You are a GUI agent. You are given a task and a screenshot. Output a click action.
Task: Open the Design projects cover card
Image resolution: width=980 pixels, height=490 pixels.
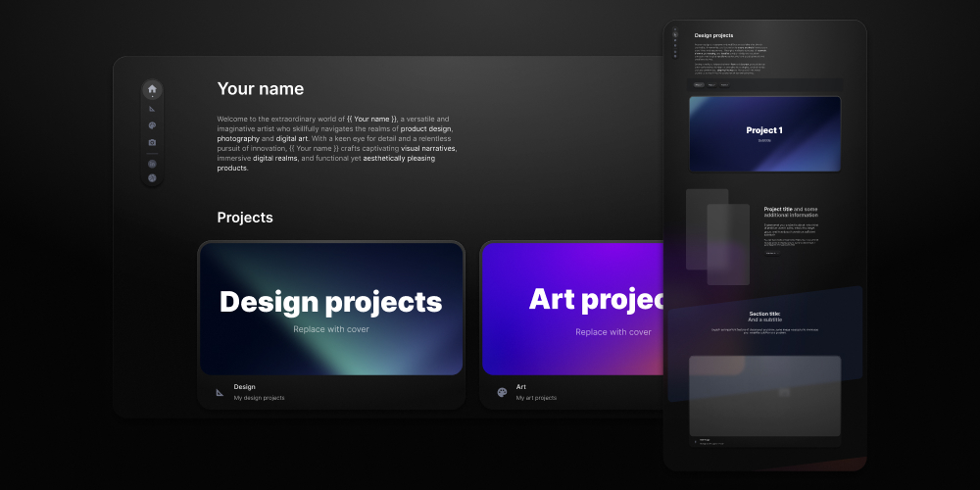click(x=331, y=309)
